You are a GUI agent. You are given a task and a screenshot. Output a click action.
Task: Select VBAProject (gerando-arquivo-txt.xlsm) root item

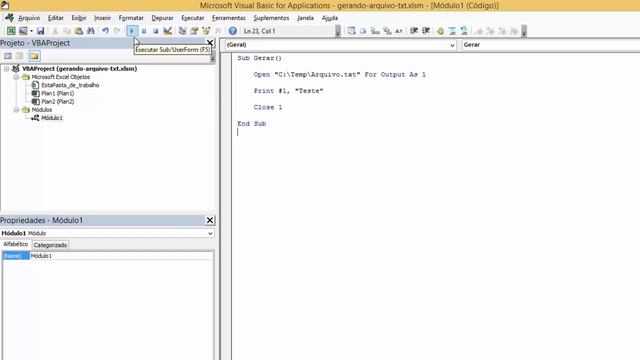[x=80, y=69]
